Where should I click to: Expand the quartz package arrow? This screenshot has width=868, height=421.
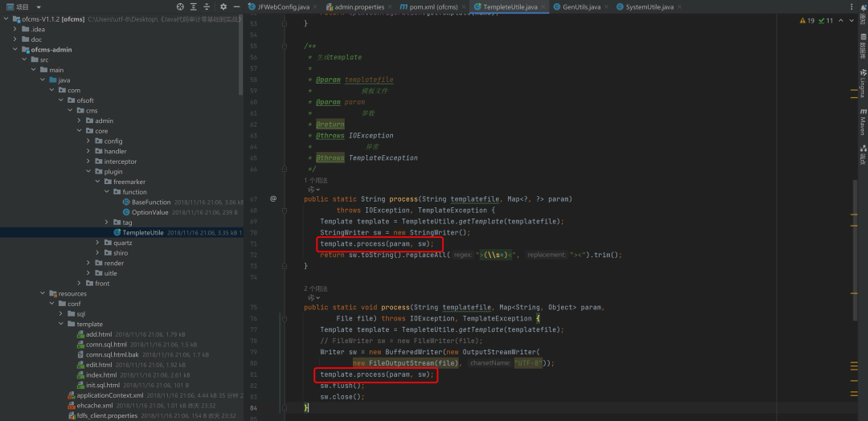click(x=98, y=243)
